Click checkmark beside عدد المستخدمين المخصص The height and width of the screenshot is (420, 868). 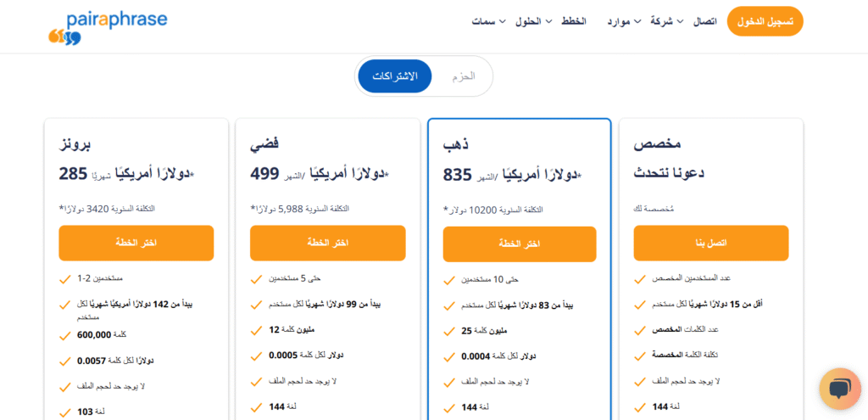coord(640,278)
